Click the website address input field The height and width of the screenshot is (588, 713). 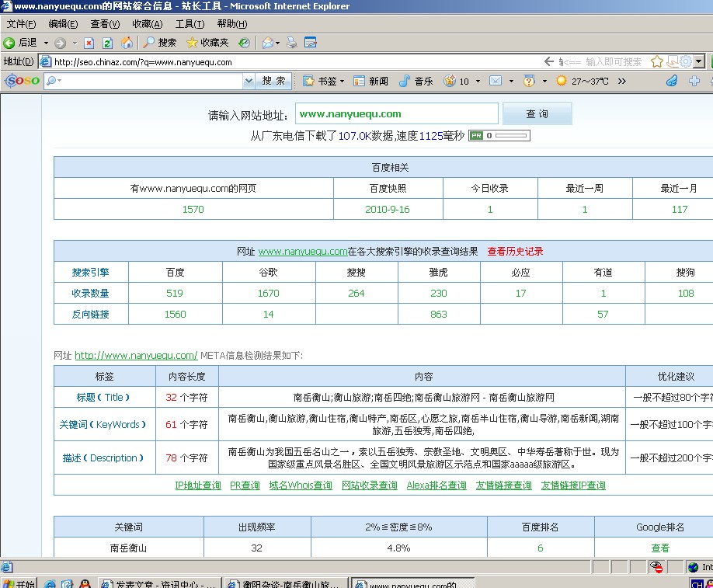click(x=397, y=113)
